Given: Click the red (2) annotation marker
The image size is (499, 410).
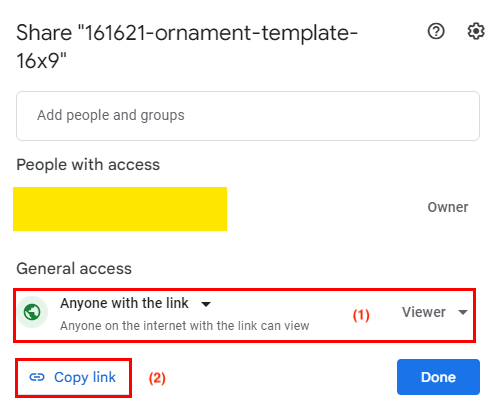Looking at the screenshot, I should click(x=157, y=378).
